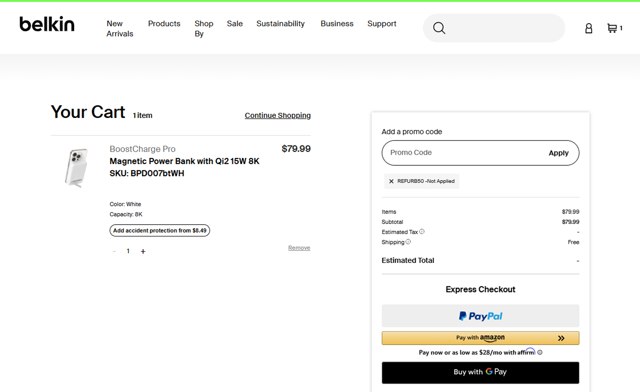
Task: Click the search magnifier icon
Action: click(x=439, y=28)
